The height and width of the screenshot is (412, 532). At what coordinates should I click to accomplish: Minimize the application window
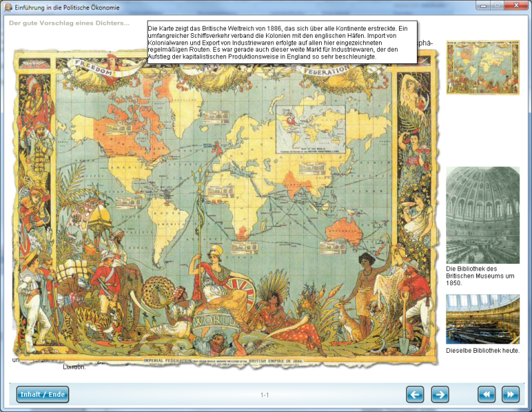coord(483,5)
